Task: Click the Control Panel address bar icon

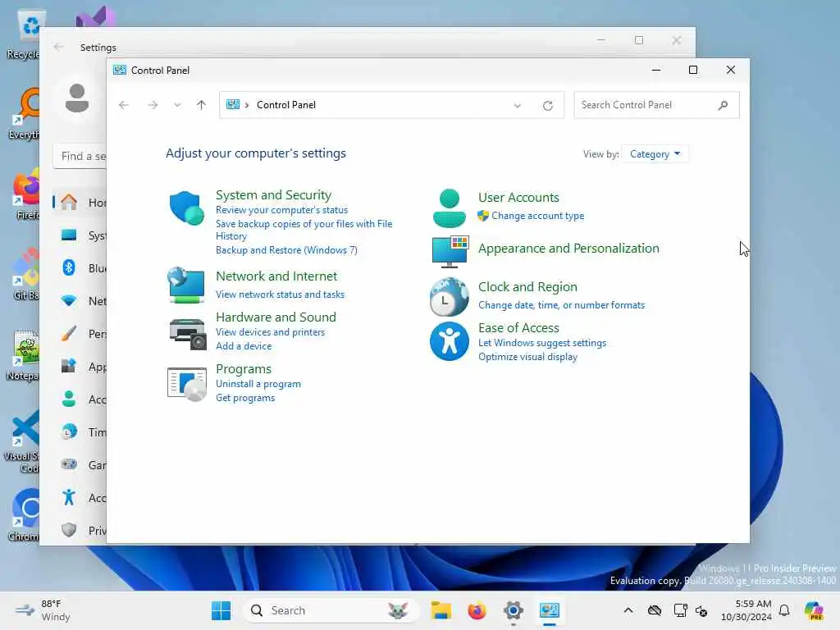Action: (x=232, y=104)
